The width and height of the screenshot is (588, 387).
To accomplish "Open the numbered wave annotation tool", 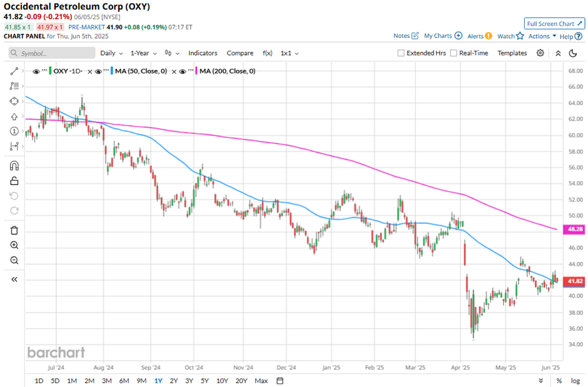I will [x=14, y=131].
